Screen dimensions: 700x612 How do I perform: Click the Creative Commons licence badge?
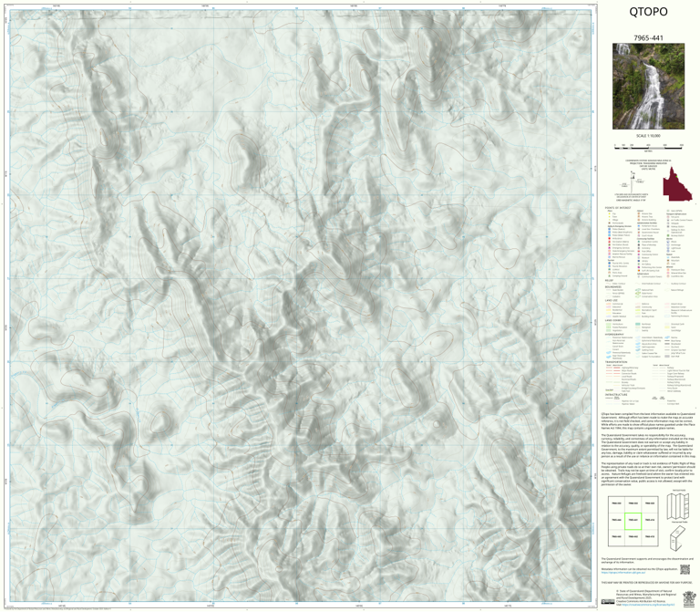pyautogui.click(x=609, y=601)
